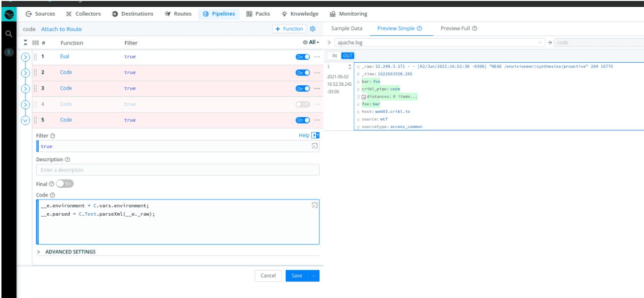Turn off function 2 Code toggle
644x298 pixels.
pos(303,73)
